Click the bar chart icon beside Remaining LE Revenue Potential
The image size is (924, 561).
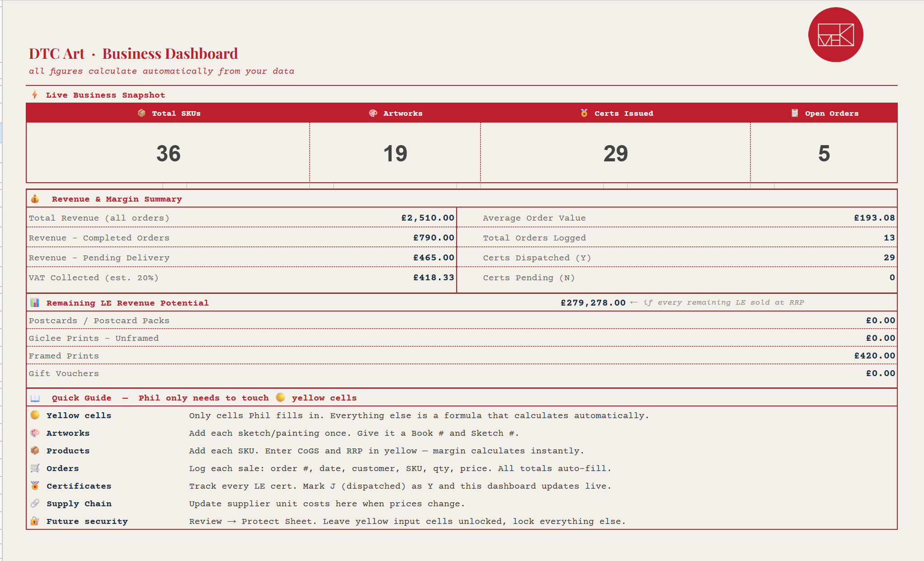(x=36, y=302)
